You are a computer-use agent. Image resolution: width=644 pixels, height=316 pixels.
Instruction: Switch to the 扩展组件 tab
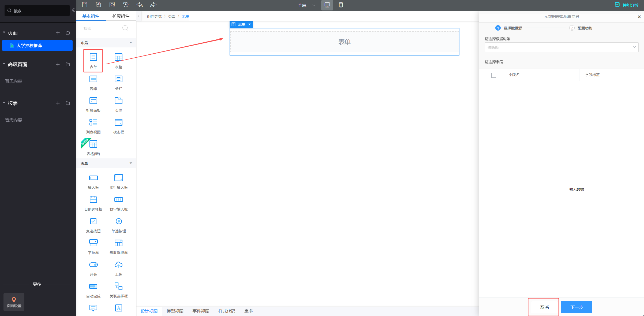tap(121, 16)
